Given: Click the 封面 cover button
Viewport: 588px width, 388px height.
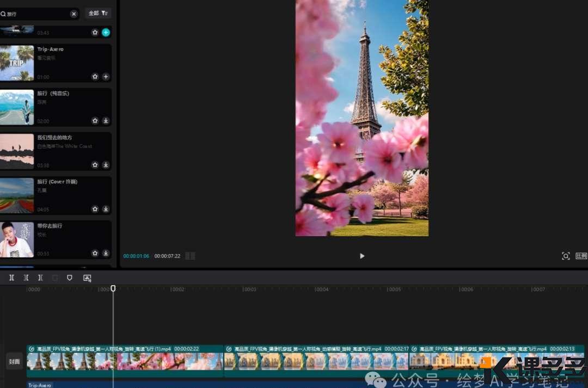Looking at the screenshot, I should tap(14, 361).
